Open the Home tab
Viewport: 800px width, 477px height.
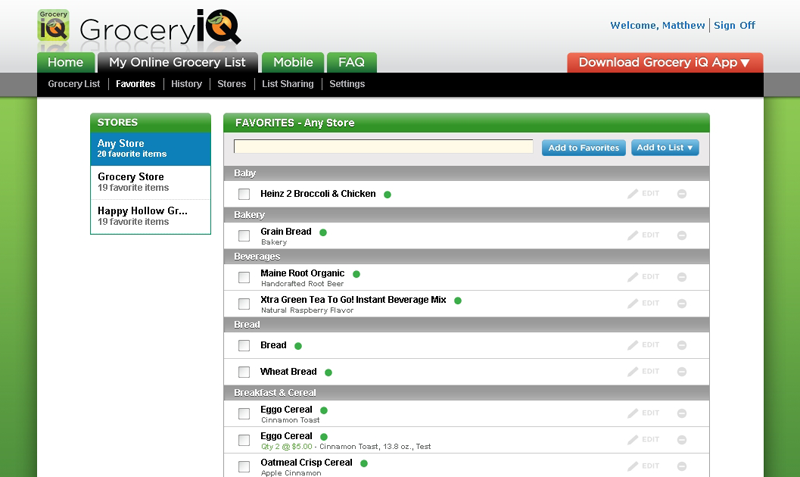pyautogui.click(x=65, y=62)
